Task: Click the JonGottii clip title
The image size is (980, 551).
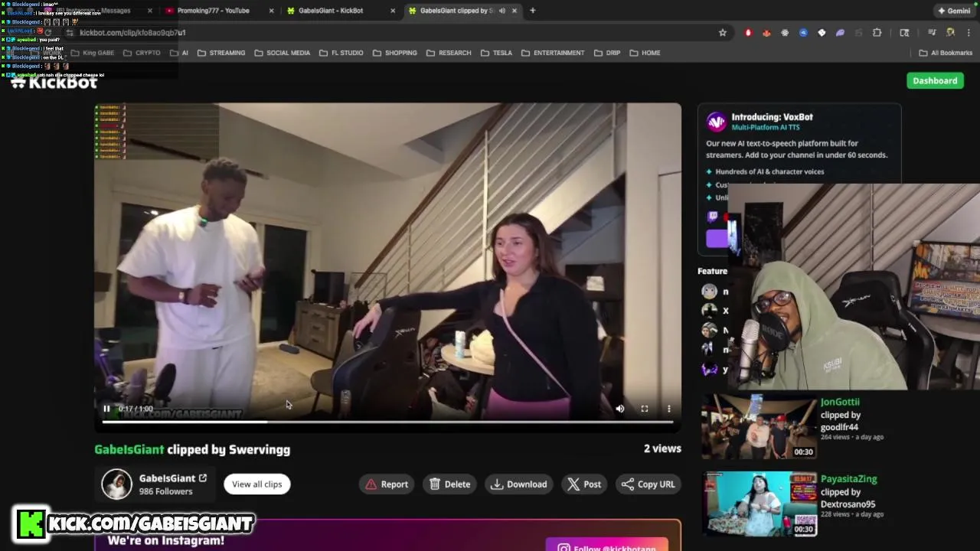Action: tap(840, 402)
